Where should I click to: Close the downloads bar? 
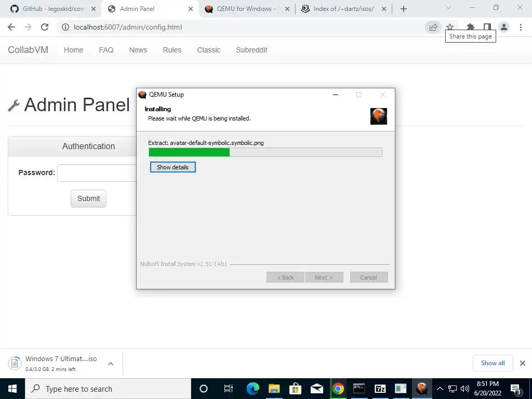[x=523, y=363]
